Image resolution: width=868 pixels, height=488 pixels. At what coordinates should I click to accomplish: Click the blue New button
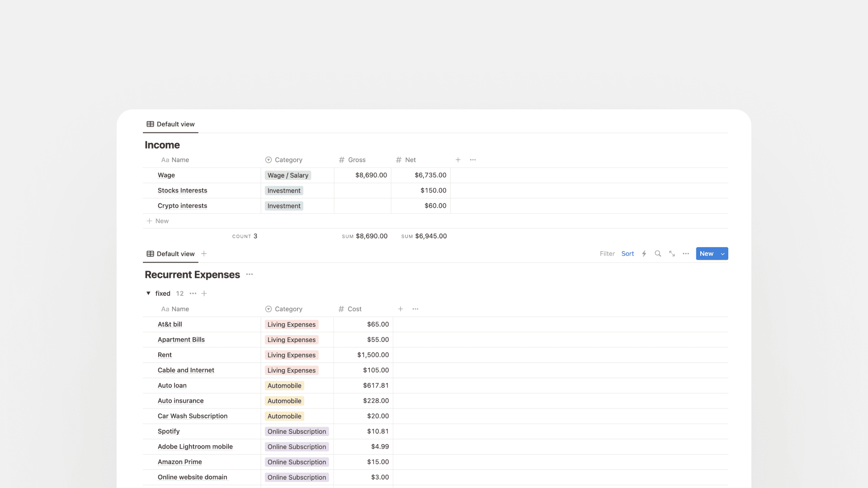(x=707, y=254)
